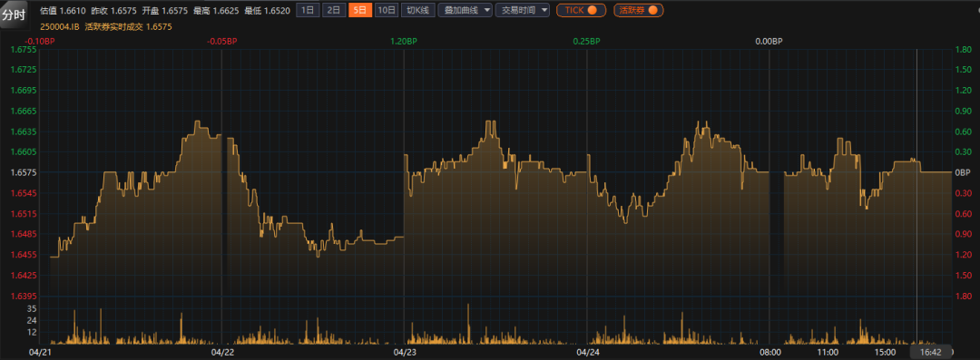980x360 pixels.
Task: Click the orange dot on TICK toggle
Action: [593, 10]
